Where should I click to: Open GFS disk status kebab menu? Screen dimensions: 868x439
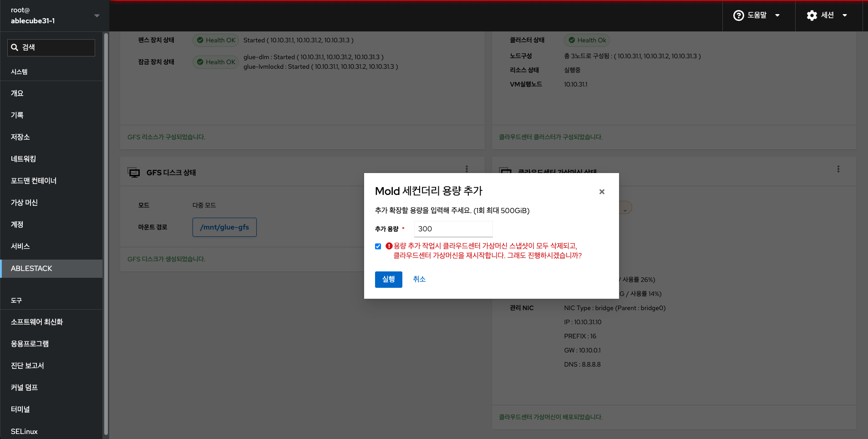point(467,169)
